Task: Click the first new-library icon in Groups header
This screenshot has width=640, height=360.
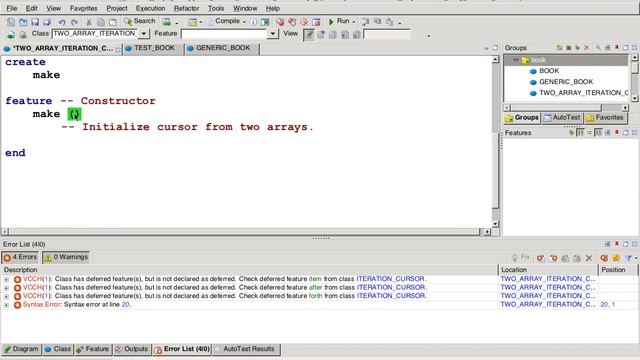Action: coord(559,48)
